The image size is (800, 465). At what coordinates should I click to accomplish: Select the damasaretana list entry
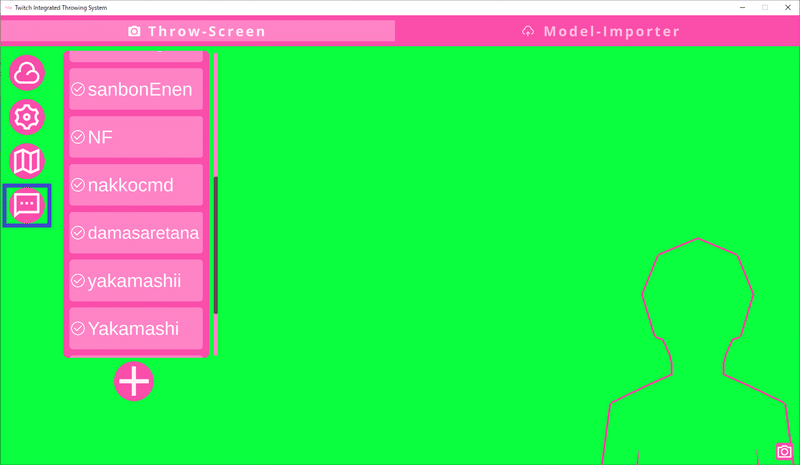pyautogui.click(x=136, y=233)
